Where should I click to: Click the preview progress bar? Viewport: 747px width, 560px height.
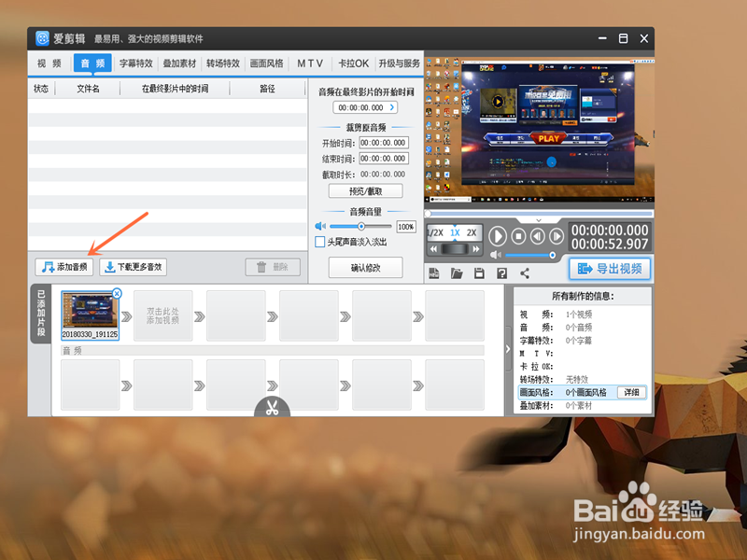(x=540, y=214)
